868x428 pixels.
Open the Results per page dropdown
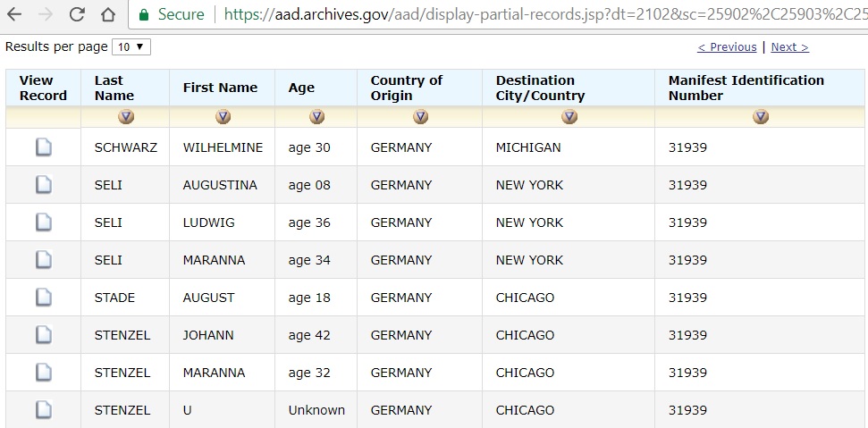pyautogui.click(x=131, y=46)
